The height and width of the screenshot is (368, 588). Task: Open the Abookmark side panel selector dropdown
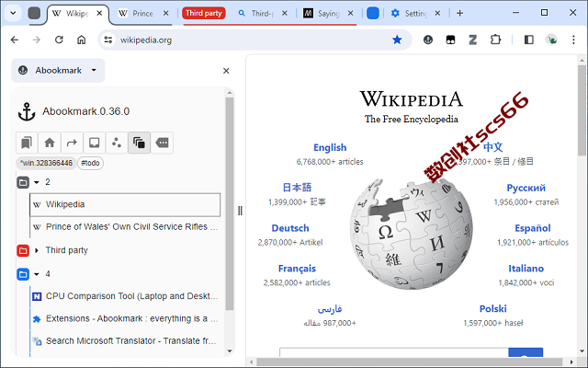pos(58,71)
